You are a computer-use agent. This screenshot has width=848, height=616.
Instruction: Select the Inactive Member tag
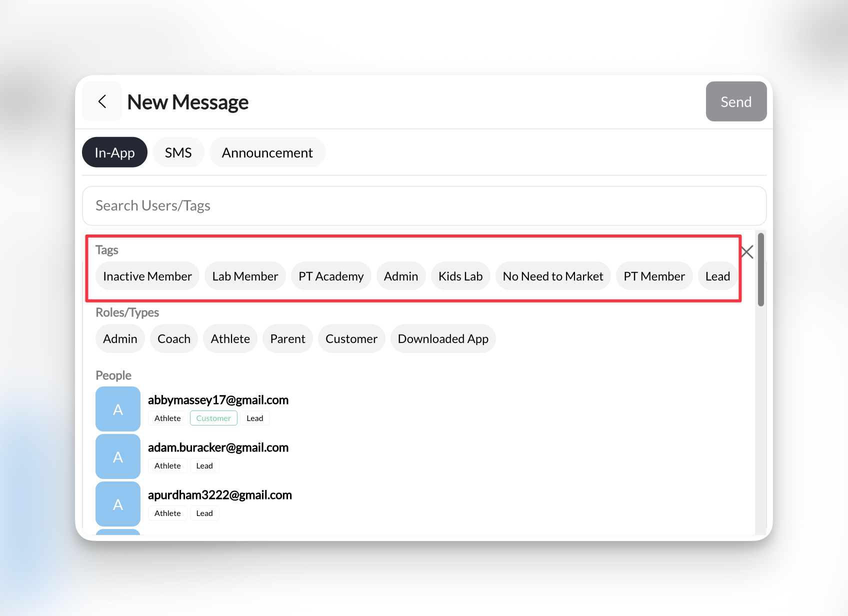point(147,275)
